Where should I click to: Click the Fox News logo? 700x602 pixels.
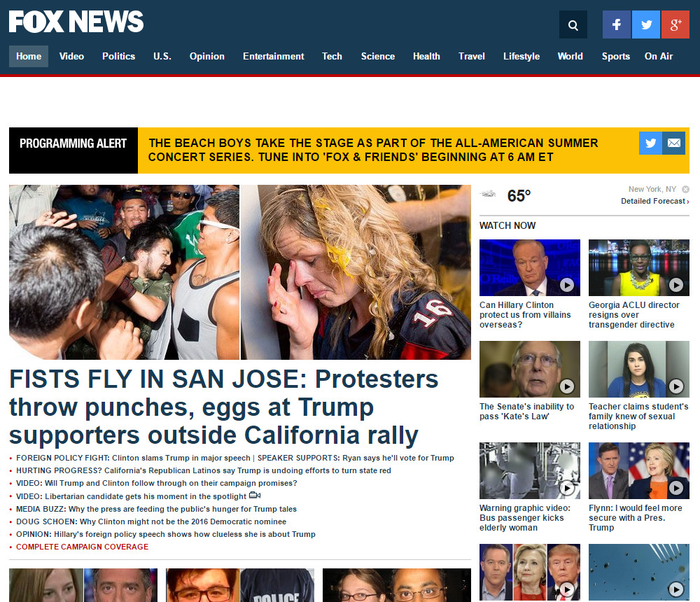[76, 22]
